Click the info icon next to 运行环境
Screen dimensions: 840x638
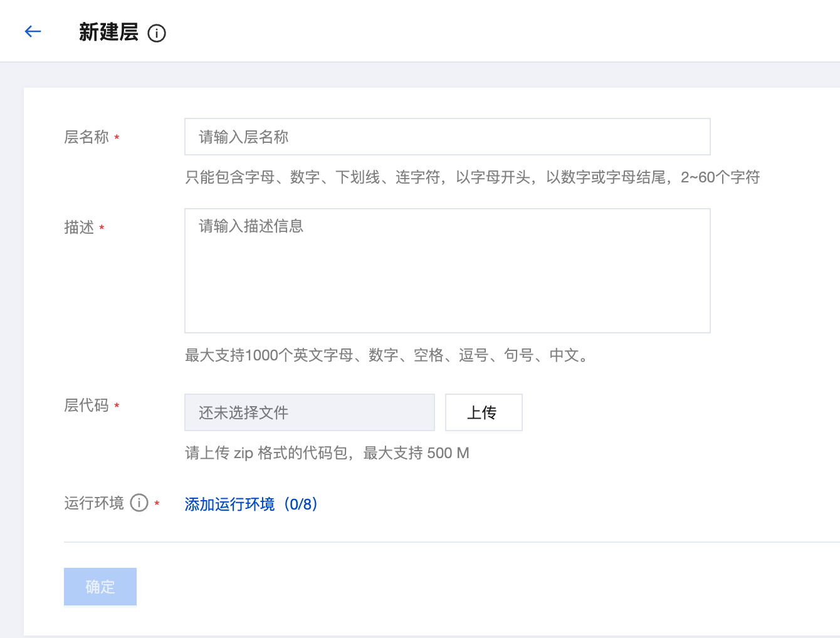pyautogui.click(x=139, y=503)
